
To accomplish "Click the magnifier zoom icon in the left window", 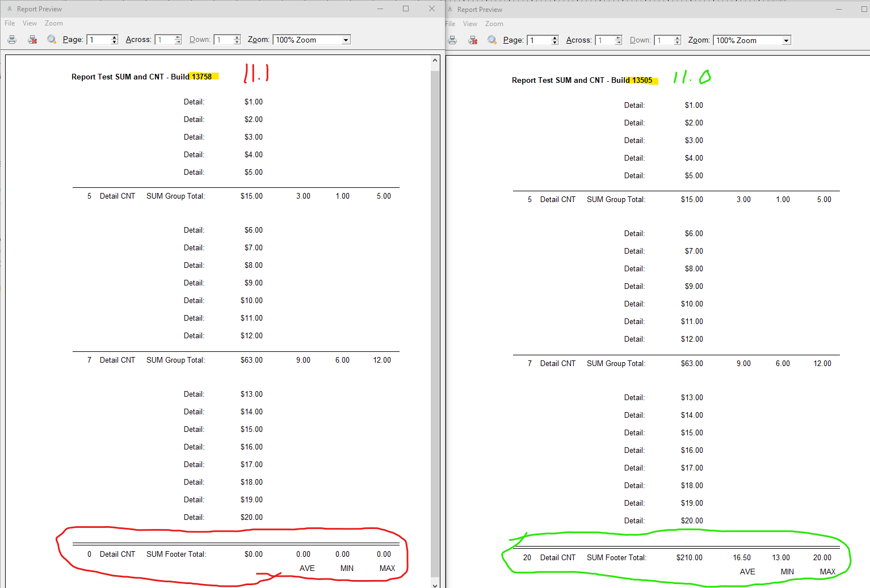I will pos(52,39).
